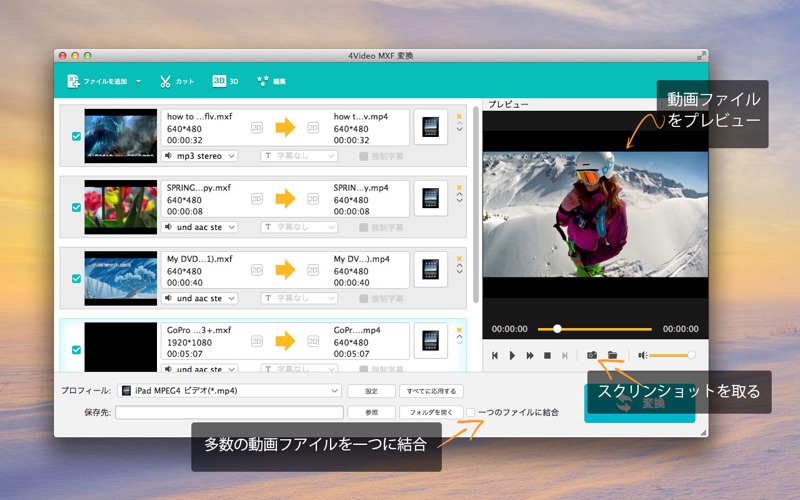Remove how to ...flv.mxf with orange X
The height and width of the screenshot is (500, 800).
click(459, 116)
